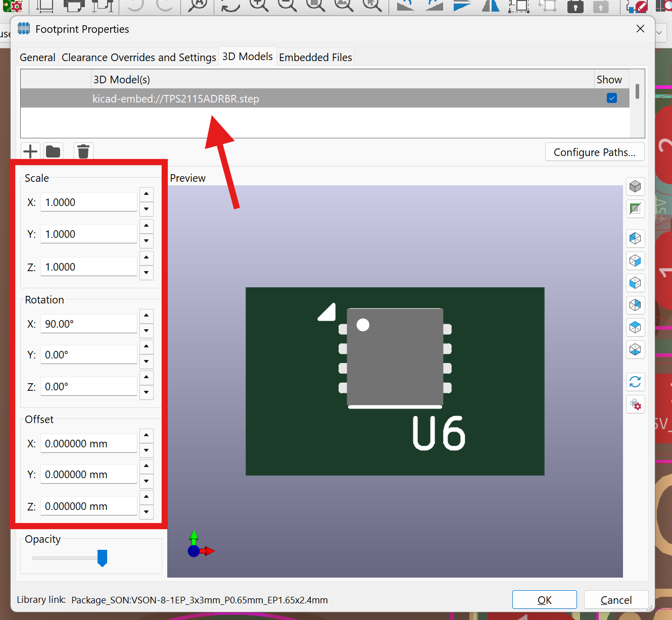Screen dimensions: 672x620
Task: Open 3D preview render settings gear icon
Action: click(x=635, y=404)
